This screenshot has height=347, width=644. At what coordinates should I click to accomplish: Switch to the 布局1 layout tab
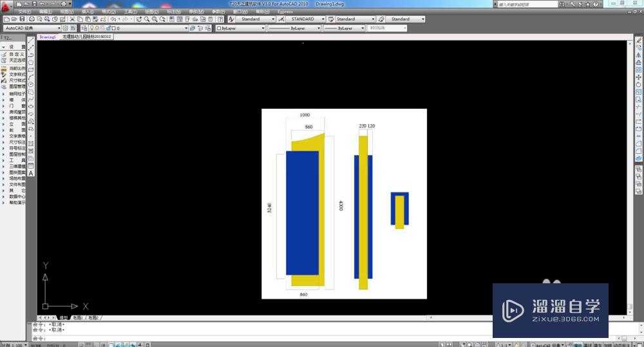coord(78,318)
